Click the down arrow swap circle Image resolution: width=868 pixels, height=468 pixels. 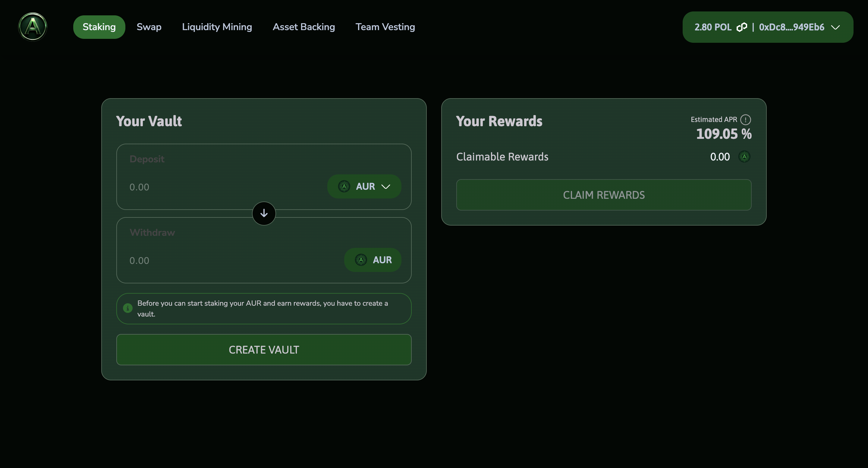pyautogui.click(x=264, y=214)
